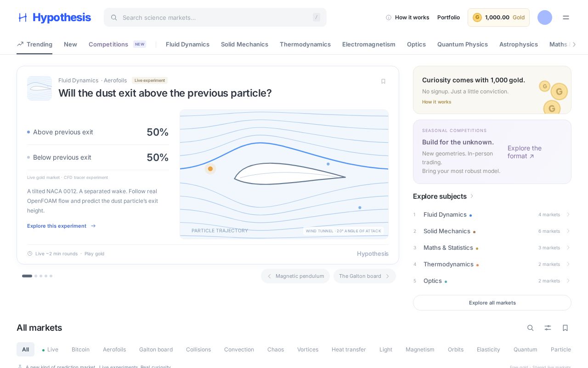The width and height of the screenshot is (588, 368).
Task: Click the aerofoil market thumbnail
Action: click(x=40, y=88)
